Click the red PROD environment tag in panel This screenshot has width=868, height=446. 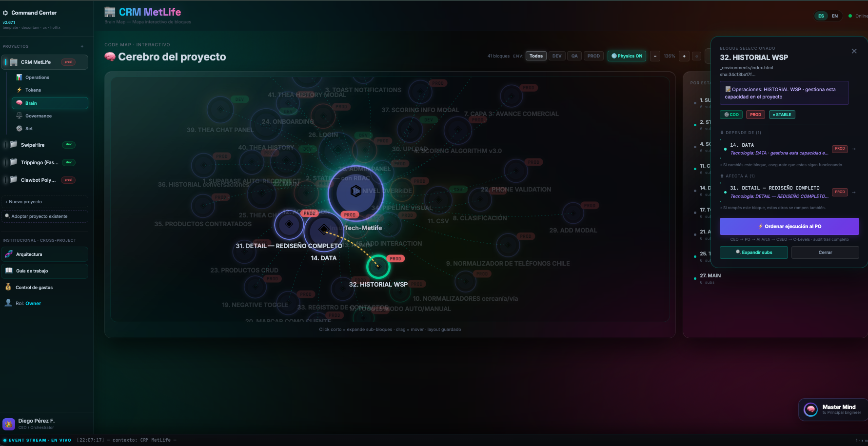point(755,115)
